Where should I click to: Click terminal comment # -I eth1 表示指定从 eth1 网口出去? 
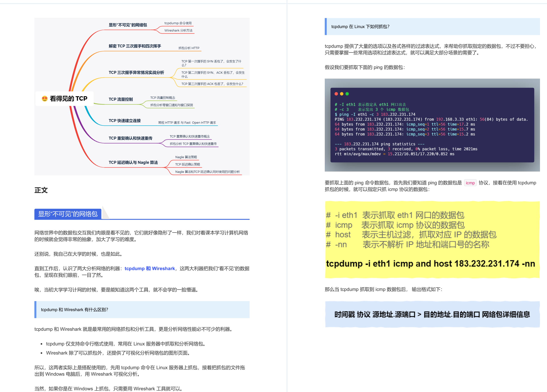[370, 104]
